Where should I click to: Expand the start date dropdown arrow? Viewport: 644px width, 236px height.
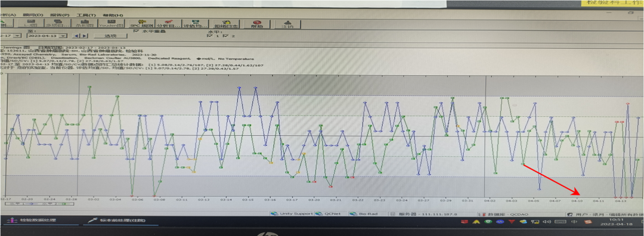pyautogui.click(x=18, y=36)
